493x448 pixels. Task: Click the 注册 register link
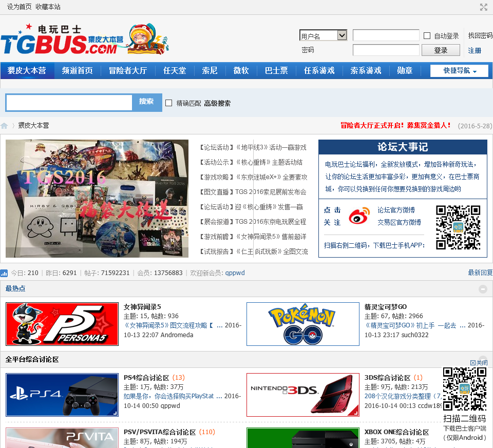475,51
